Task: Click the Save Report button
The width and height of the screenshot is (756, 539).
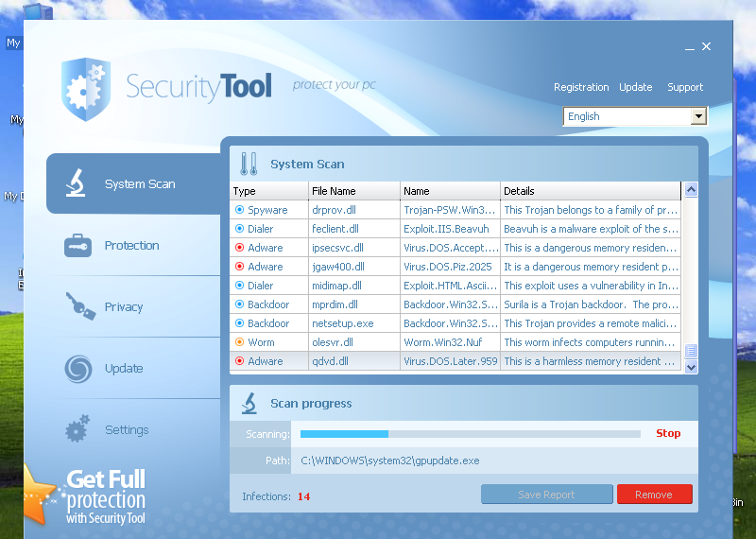Action: click(547, 495)
